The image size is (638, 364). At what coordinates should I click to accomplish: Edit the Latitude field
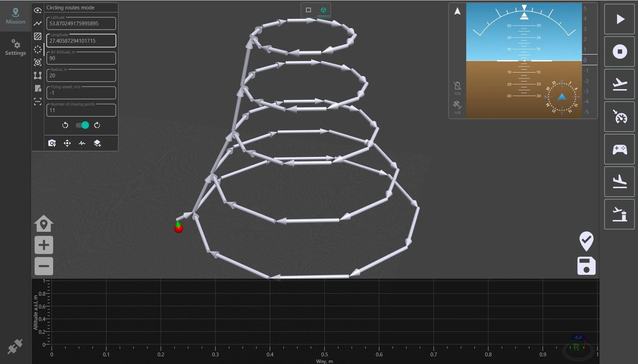81,23
